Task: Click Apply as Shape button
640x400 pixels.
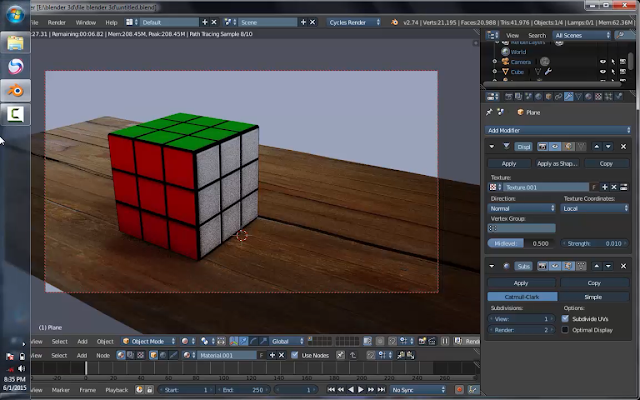Action: [x=557, y=164]
